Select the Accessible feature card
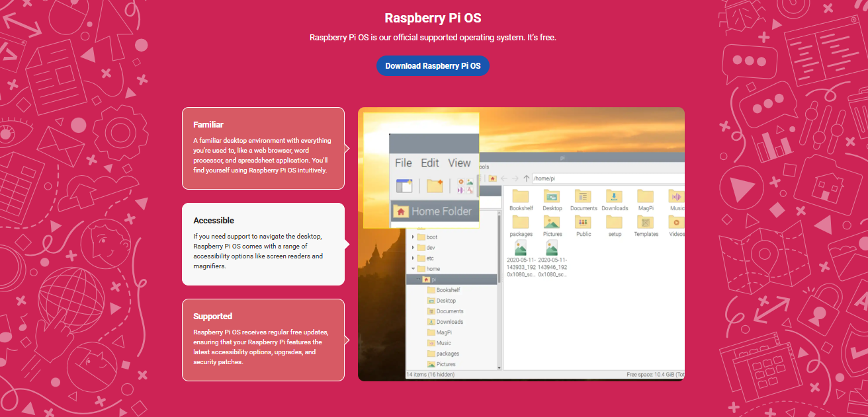The width and height of the screenshot is (868, 417). (x=263, y=244)
